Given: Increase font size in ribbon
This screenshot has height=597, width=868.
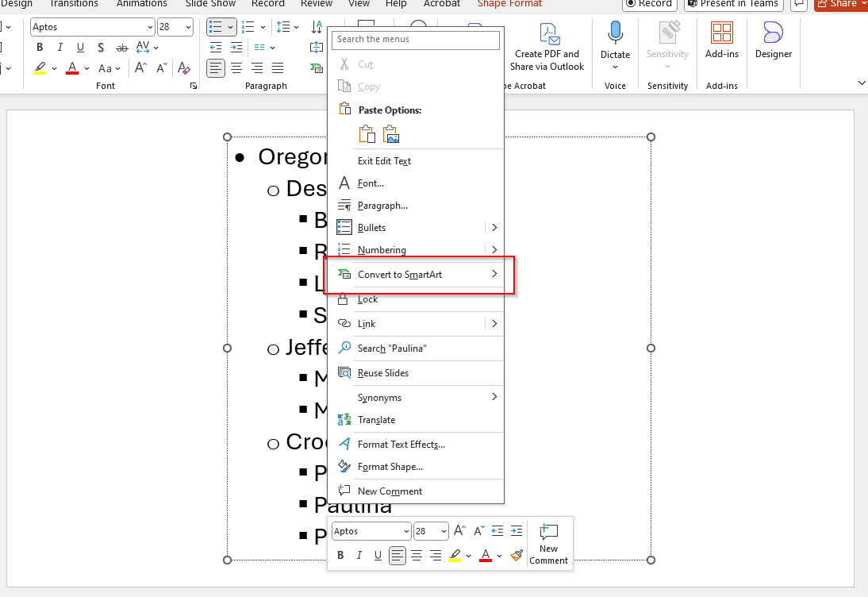Looking at the screenshot, I should pyautogui.click(x=140, y=68).
